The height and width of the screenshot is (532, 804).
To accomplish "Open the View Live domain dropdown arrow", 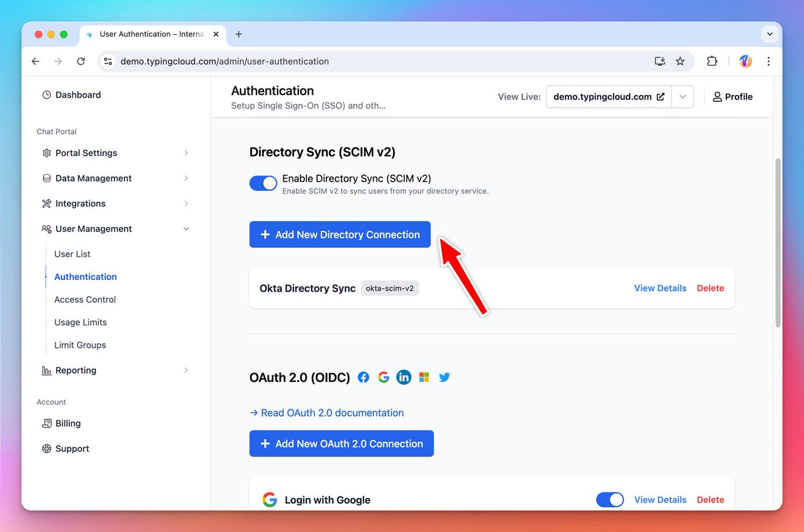I will [x=683, y=96].
